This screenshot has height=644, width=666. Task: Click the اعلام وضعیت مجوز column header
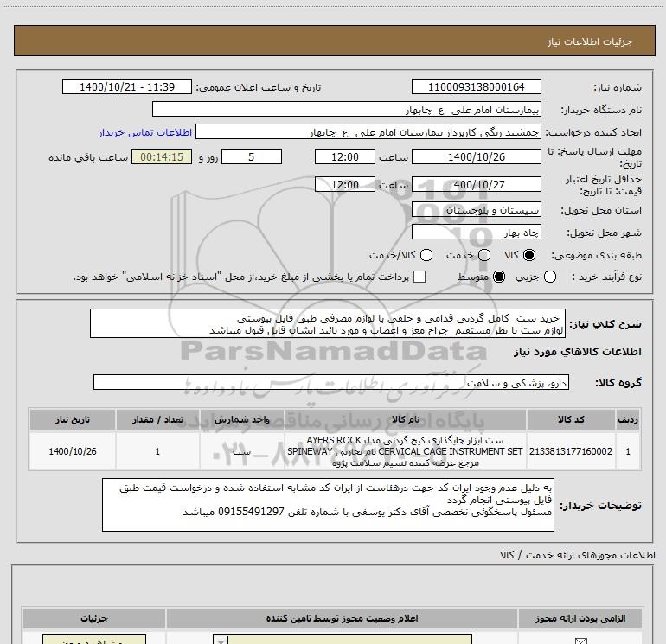(342, 619)
